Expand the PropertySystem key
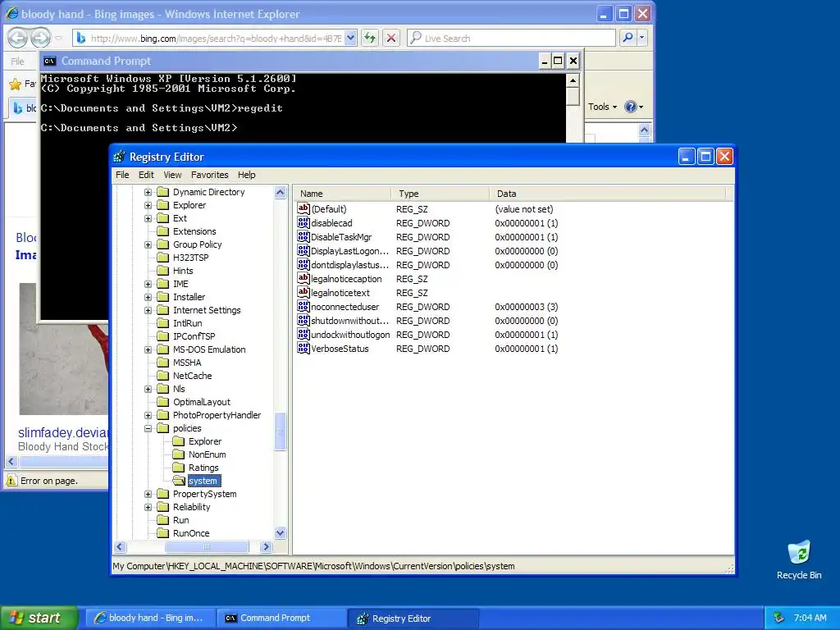This screenshot has height=630, width=840. [148, 494]
